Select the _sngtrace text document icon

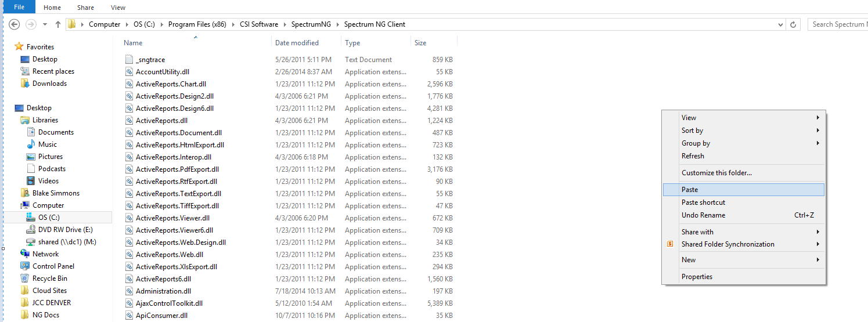(x=129, y=60)
